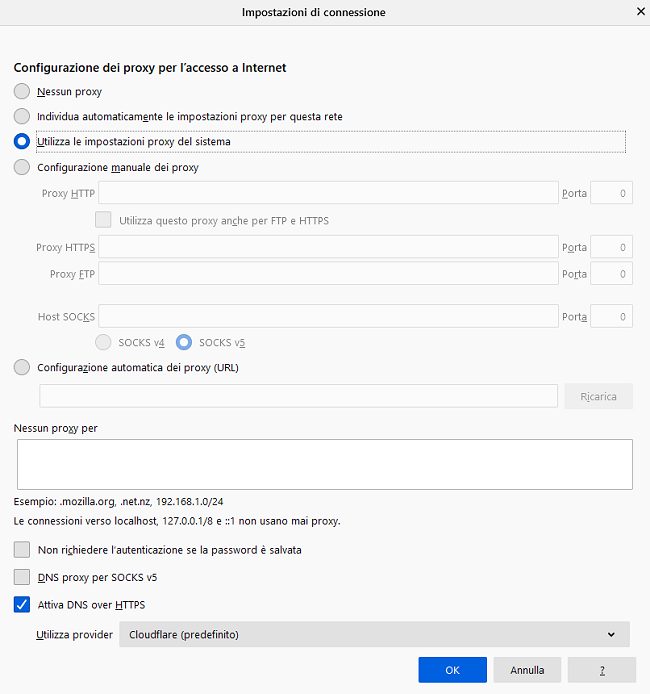Screen dimensions: 650x694
Task: Click the Proxy HTTP address field
Action: click(327, 193)
